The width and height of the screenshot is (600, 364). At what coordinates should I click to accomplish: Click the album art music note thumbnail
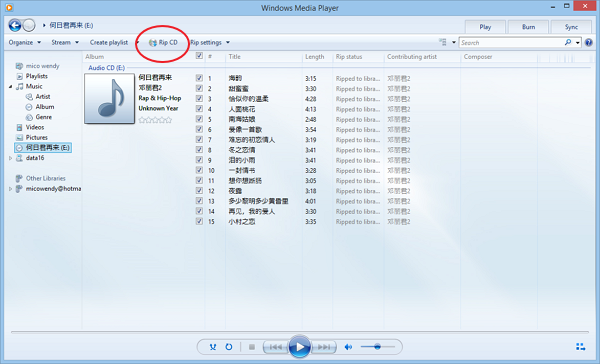[109, 98]
